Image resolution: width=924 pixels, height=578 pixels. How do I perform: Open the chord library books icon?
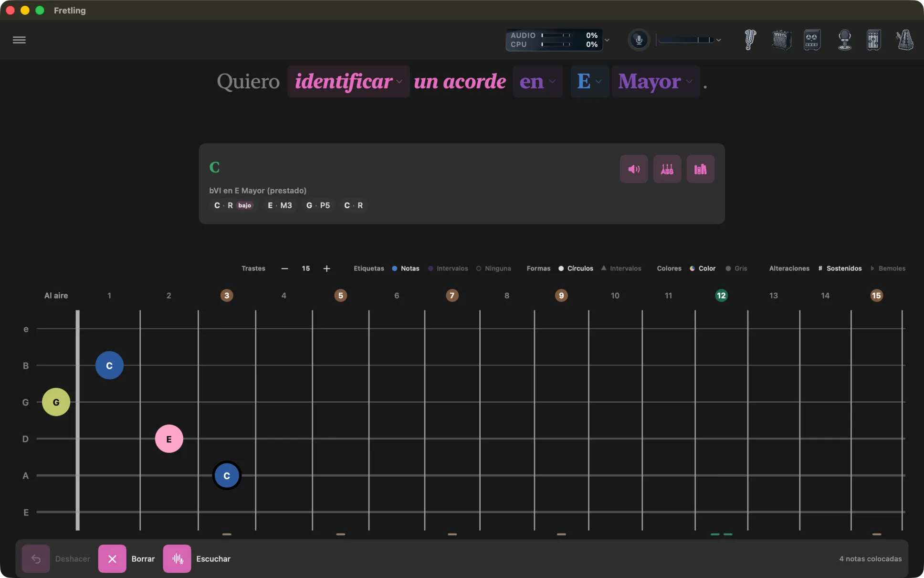coord(701,169)
